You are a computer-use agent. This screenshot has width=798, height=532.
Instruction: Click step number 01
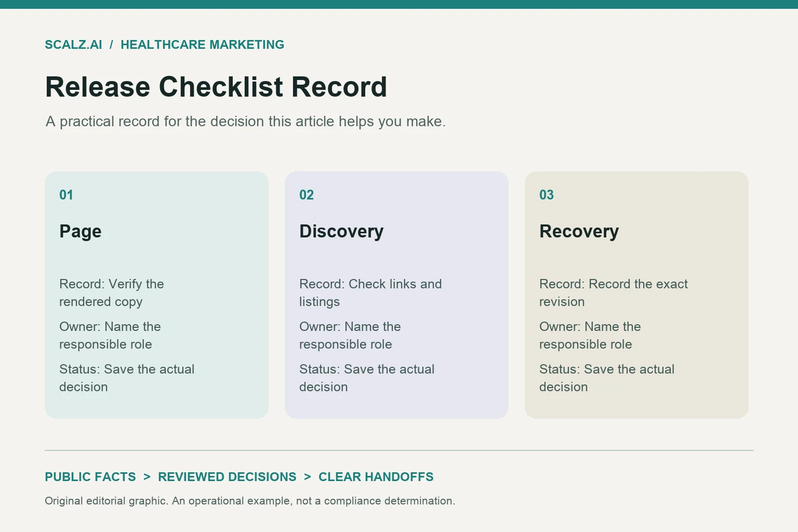click(x=66, y=195)
